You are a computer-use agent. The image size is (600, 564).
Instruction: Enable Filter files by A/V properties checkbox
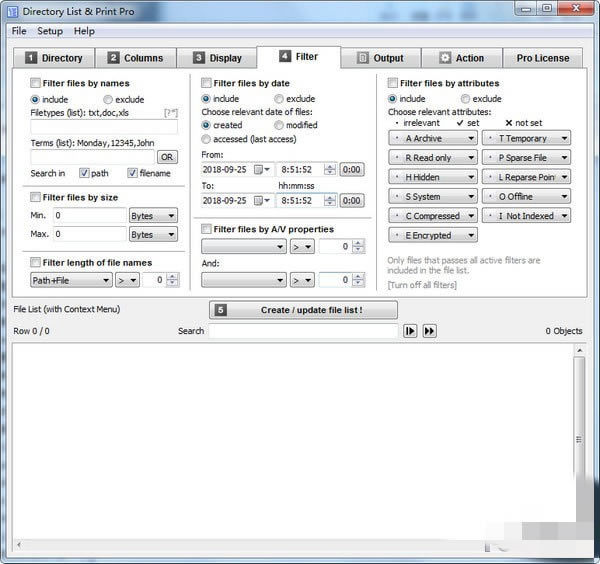coord(206,229)
